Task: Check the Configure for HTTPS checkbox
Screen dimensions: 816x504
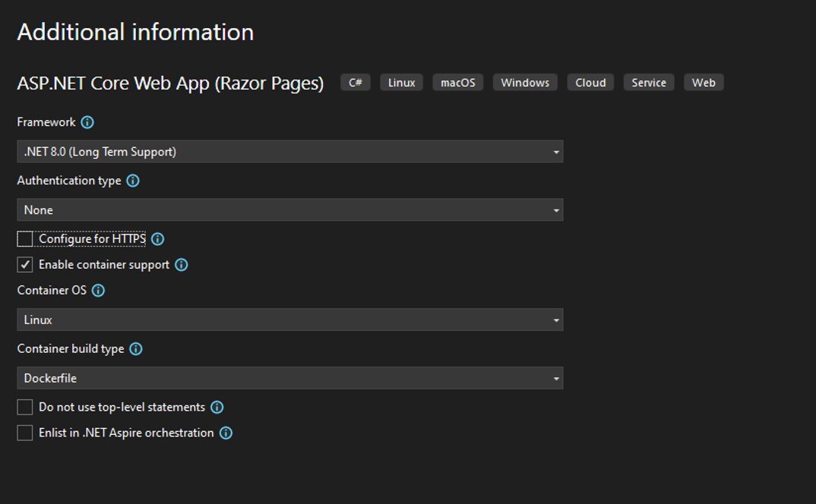Action: pos(24,238)
